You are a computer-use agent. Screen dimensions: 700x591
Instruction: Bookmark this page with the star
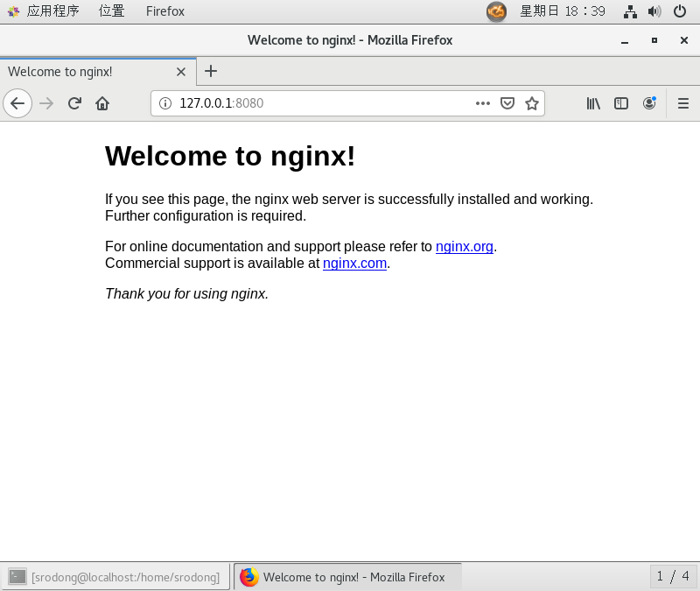click(531, 103)
